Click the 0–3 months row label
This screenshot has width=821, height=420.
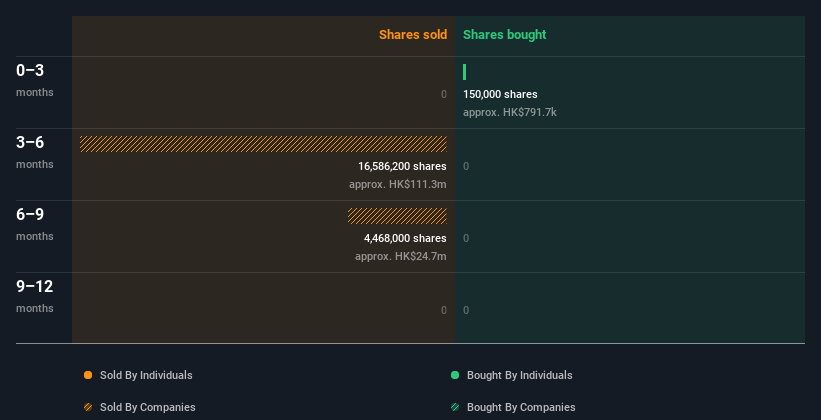click(x=35, y=80)
